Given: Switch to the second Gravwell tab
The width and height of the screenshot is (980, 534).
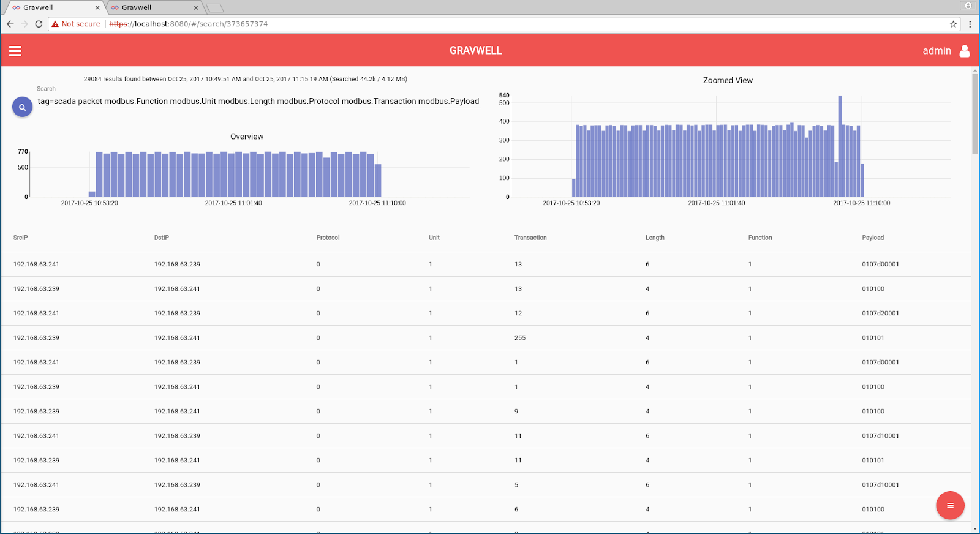Looking at the screenshot, I should 154,7.
